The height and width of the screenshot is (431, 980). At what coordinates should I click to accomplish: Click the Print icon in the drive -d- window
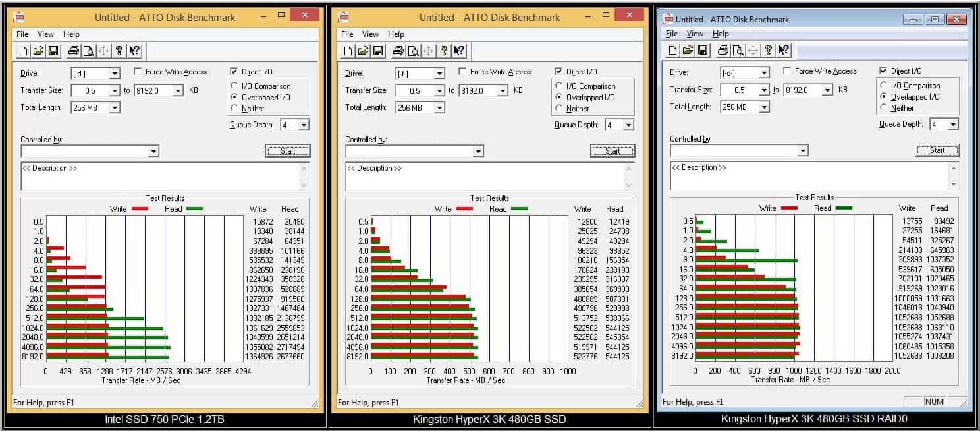(73, 51)
